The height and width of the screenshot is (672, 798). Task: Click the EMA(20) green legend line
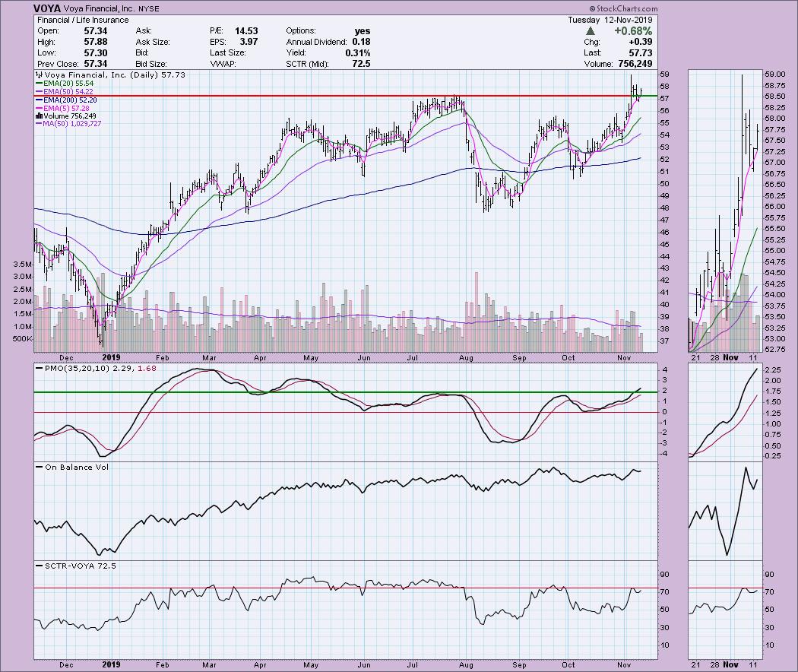[x=40, y=83]
